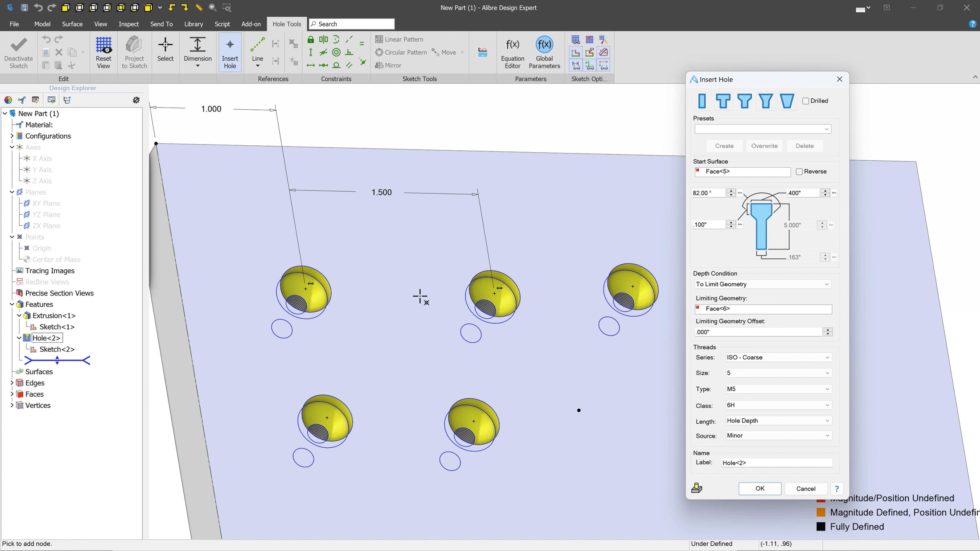Click the Deactivate Sketch checkmark icon
The image size is (980, 551).
coord(18,45)
